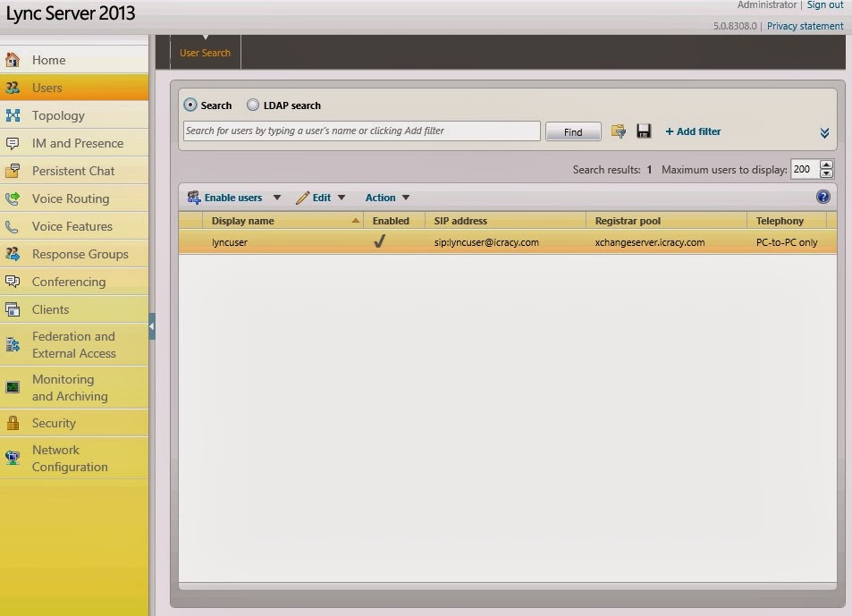Open saved query folder icon
Screen dimensions: 852x616
click(619, 131)
